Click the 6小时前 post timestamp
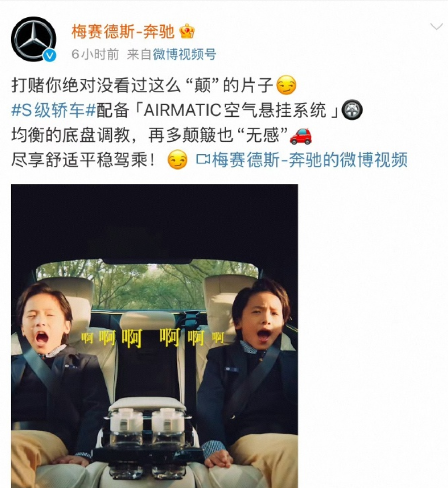Screen dimensions: 448x488 (x=95, y=54)
